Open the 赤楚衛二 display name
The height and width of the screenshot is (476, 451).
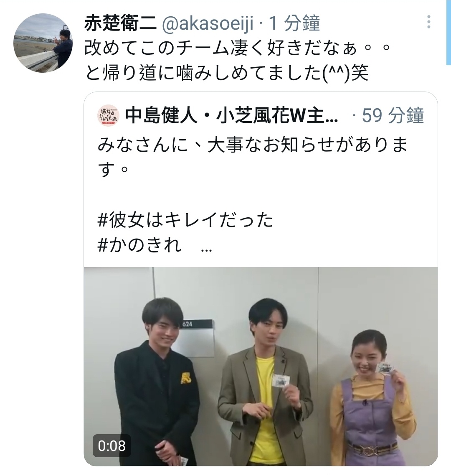tap(120, 23)
